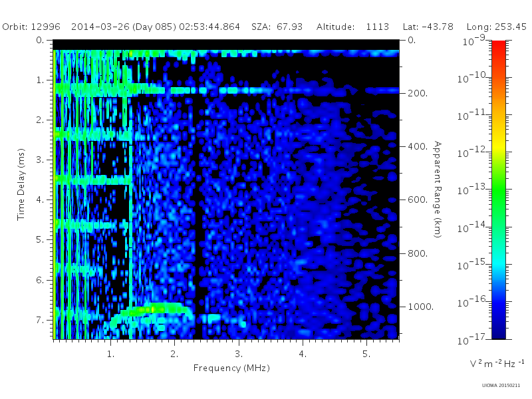Click the 'SZA: 67.93' header value
532x399 pixels.
pos(277,27)
